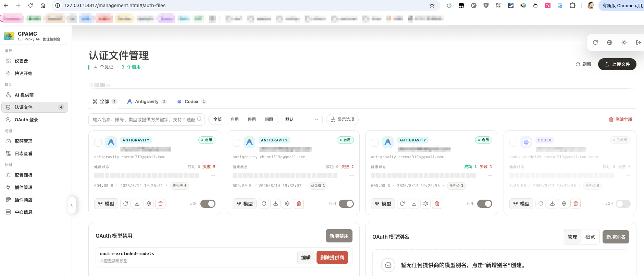Delete the Codex credential
The image size is (644, 276).
click(576, 204)
